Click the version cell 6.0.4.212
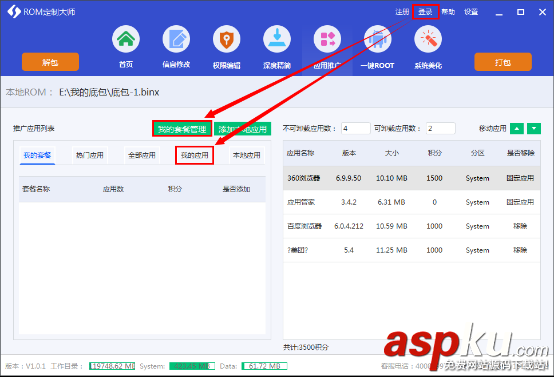 point(348,226)
